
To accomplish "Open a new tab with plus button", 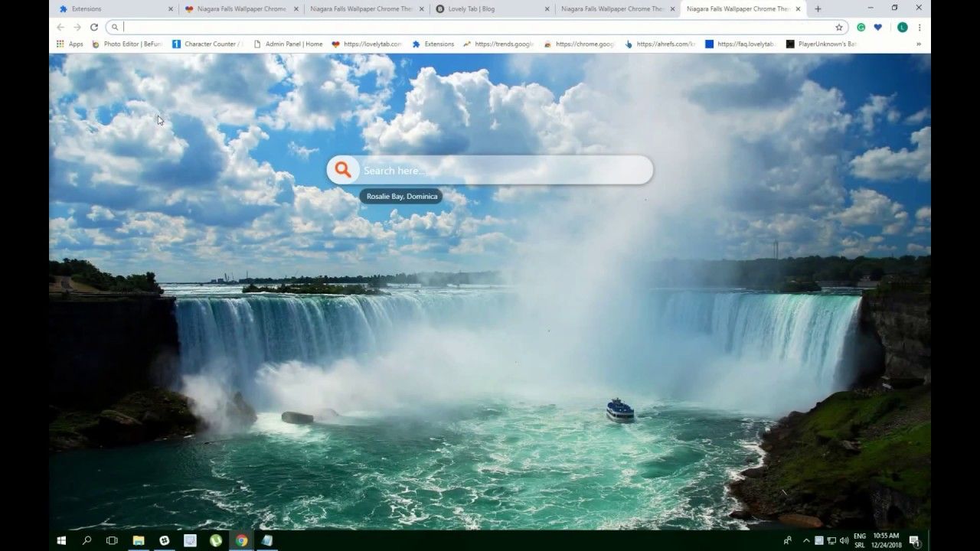I will point(818,9).
